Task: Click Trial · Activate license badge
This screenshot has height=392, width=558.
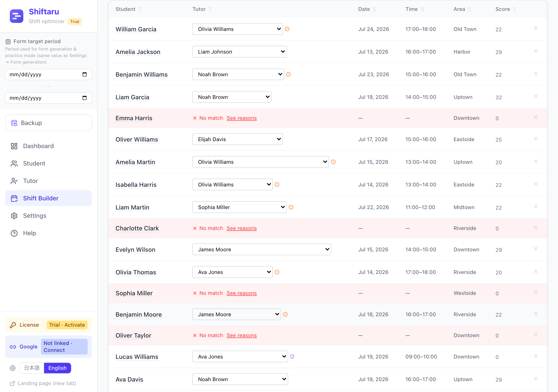Action: click(67, 325)
